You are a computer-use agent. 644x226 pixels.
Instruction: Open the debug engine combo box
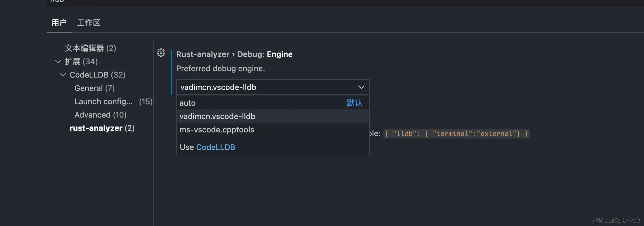(273, 87)
